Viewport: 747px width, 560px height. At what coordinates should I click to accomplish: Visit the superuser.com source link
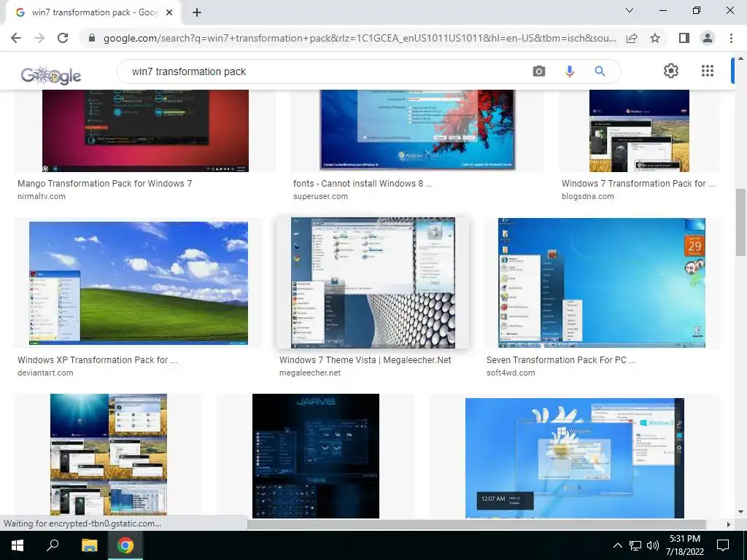click(x=320, y=196)
